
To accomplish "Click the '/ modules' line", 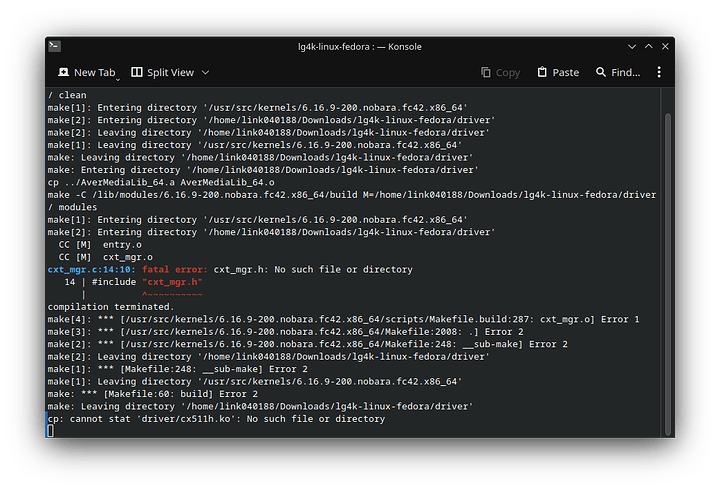I will tap(73, 207).
